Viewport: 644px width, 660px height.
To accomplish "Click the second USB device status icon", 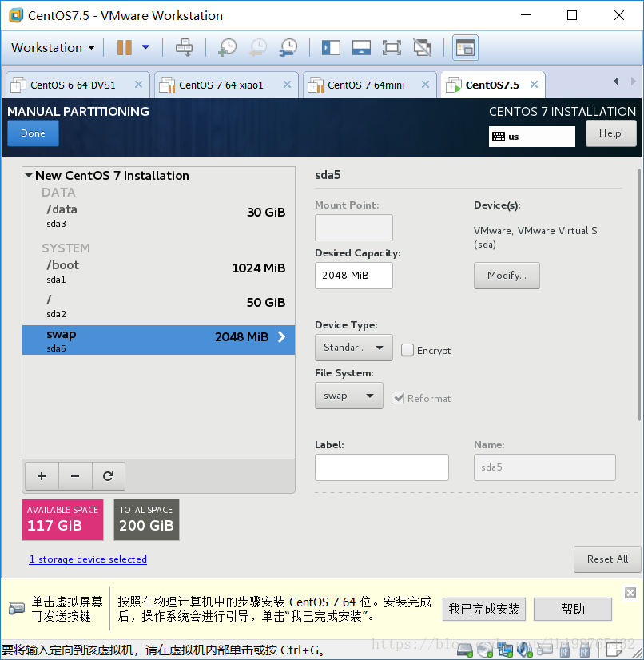I will (585, 650).
